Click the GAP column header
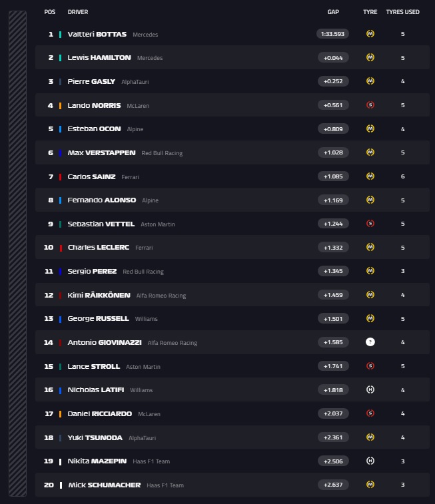 [333, 12]
